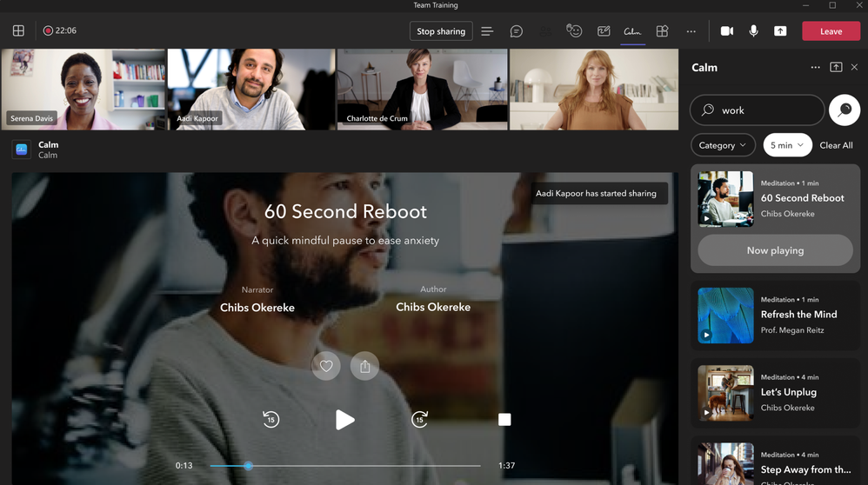Clear all search filters
The height and width of the screenshot is (485, 868).
coord(836,145)
